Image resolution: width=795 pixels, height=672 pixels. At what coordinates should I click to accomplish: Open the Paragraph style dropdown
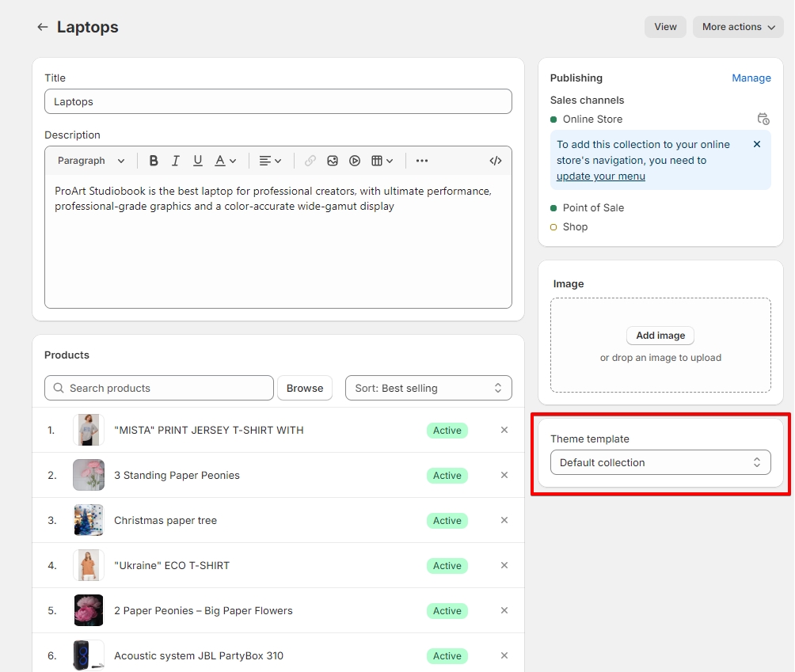click(x=91, y=161)
